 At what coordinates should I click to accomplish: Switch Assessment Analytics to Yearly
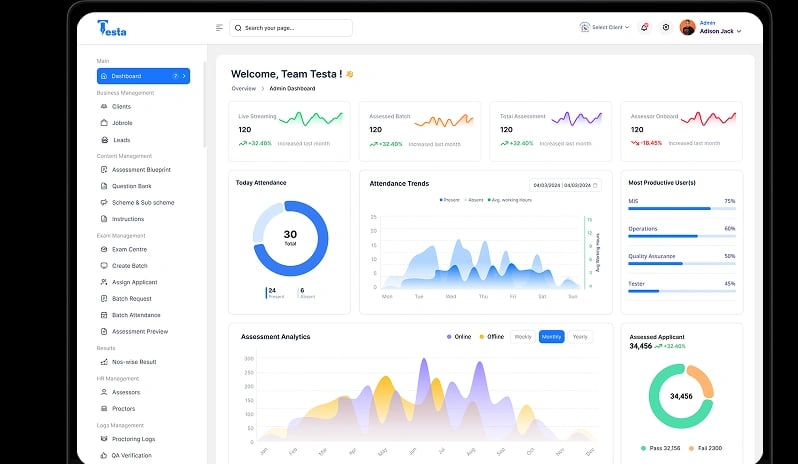pos(580,337)
